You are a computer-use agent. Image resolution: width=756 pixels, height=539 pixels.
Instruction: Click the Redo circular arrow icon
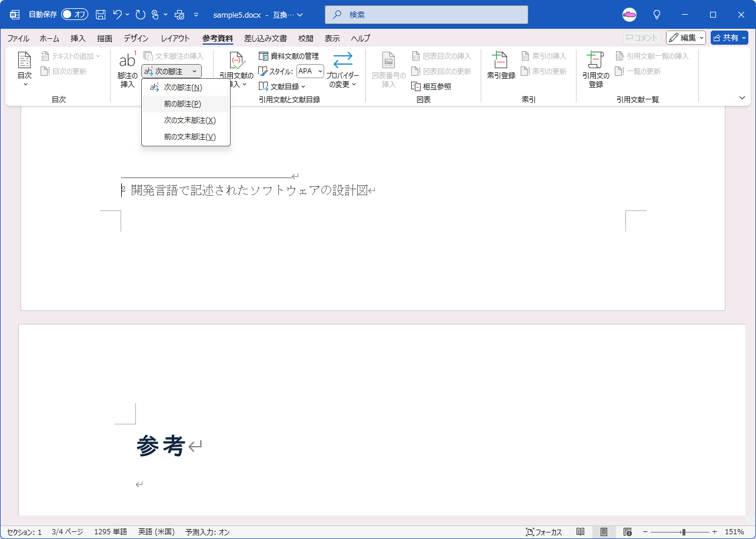click(x=140, y=15)
